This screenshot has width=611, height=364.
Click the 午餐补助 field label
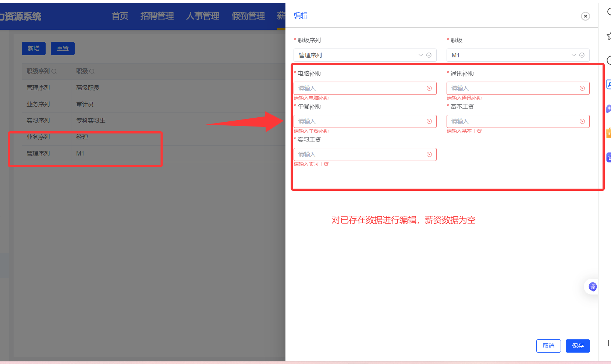point(309,107)
